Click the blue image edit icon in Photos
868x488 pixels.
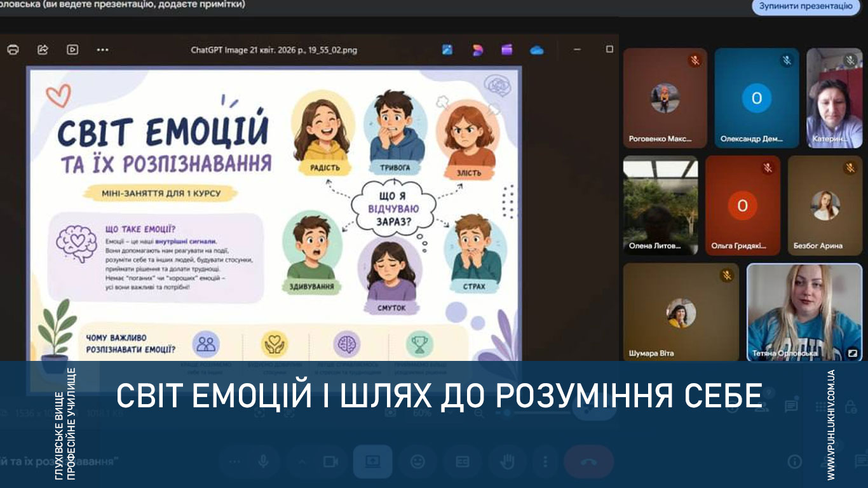[x=447, y=50]
